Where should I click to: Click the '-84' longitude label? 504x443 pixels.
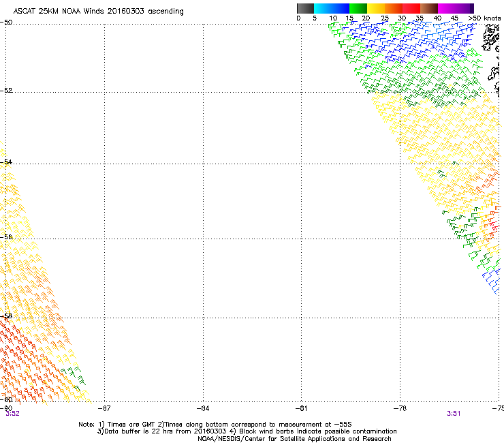click(203, 408)
